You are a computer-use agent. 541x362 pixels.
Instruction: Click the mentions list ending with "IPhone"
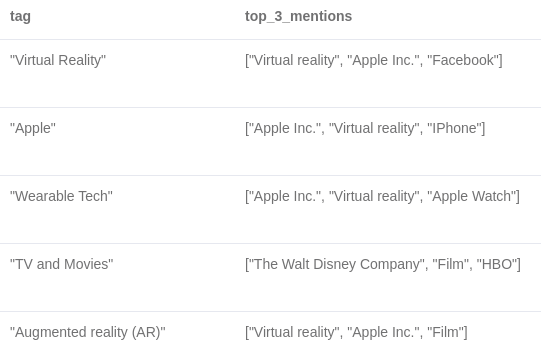pos(365,128)
